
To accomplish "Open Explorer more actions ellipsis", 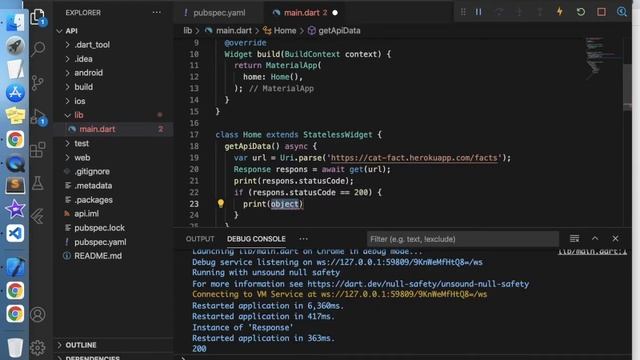I will (x=157, y=13).
